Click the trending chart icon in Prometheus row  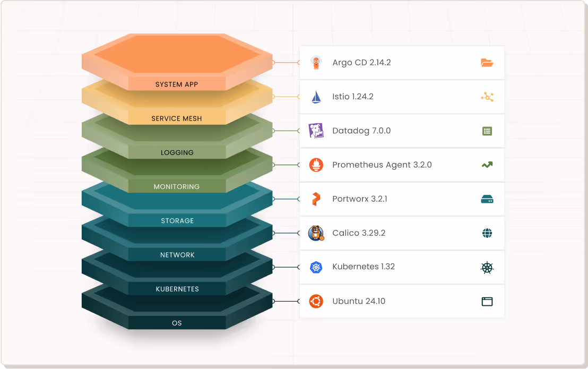coord(487,165)
